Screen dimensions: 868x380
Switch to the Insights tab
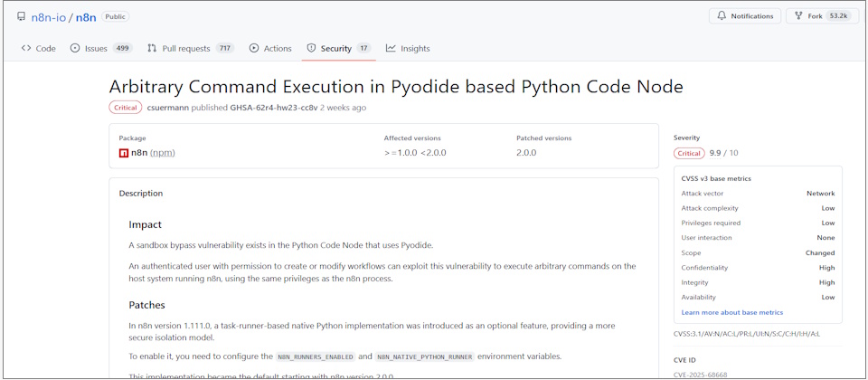tap(415, 48)
